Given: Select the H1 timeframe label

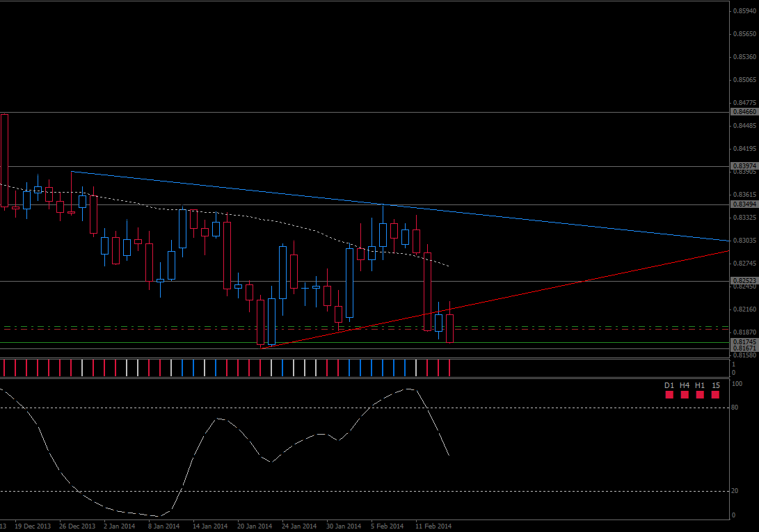Looking at the screenshot, I should tap(700, 385).
